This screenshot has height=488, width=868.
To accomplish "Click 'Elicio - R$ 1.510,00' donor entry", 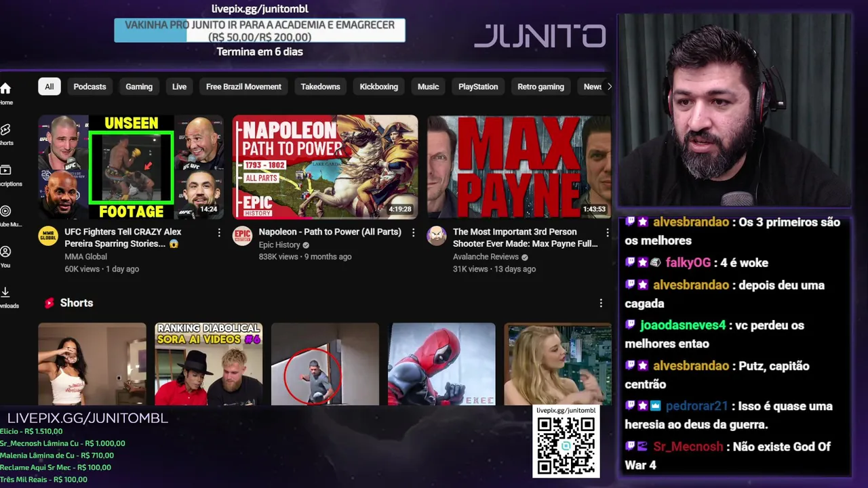I will click(x=31, y=431).
